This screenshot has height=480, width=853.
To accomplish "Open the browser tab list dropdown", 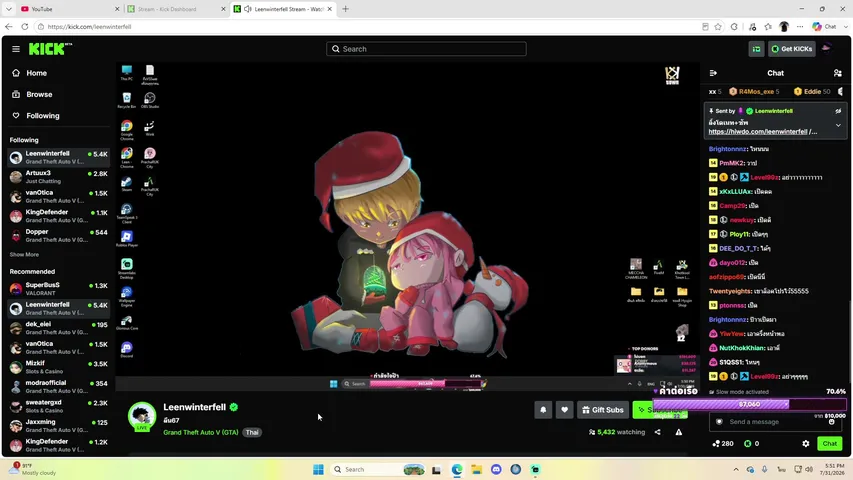I will pyautogui.click(x=8, y=9).
